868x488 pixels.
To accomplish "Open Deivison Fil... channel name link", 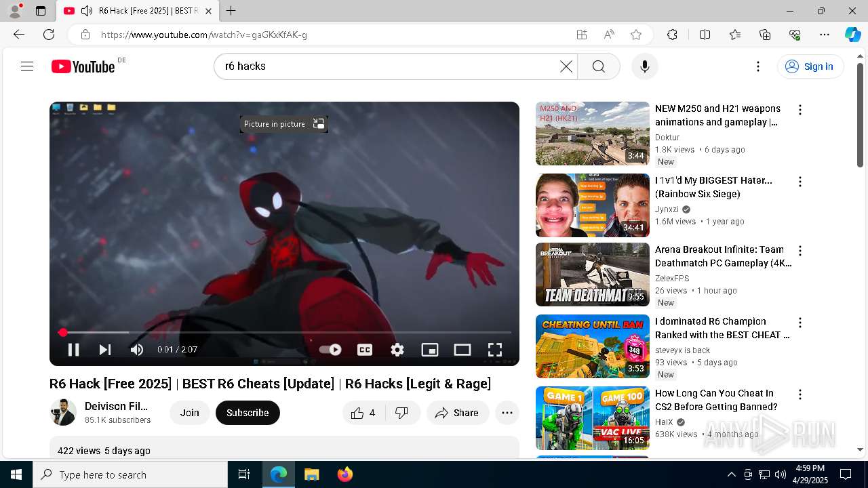I will 116,406.
